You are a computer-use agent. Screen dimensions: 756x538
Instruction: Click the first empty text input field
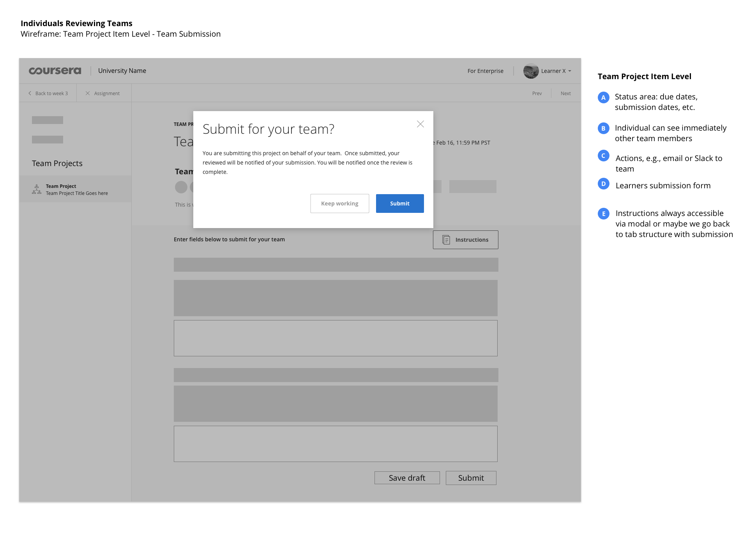(x=336, y=338)
